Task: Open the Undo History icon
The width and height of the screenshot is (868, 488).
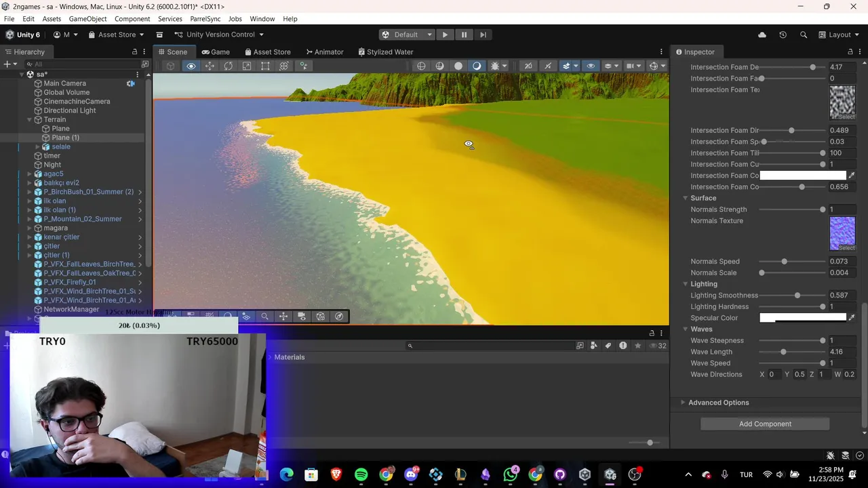Action: pos(783,35)
